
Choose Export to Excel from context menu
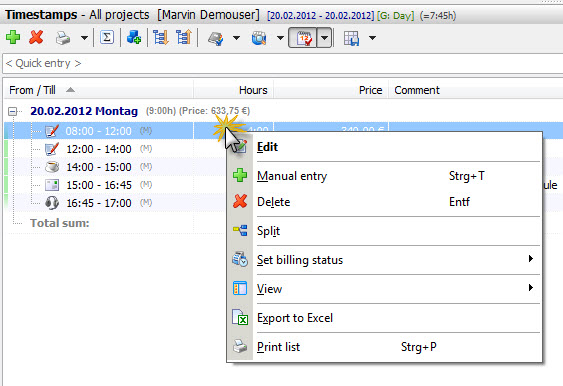[384, 318]
